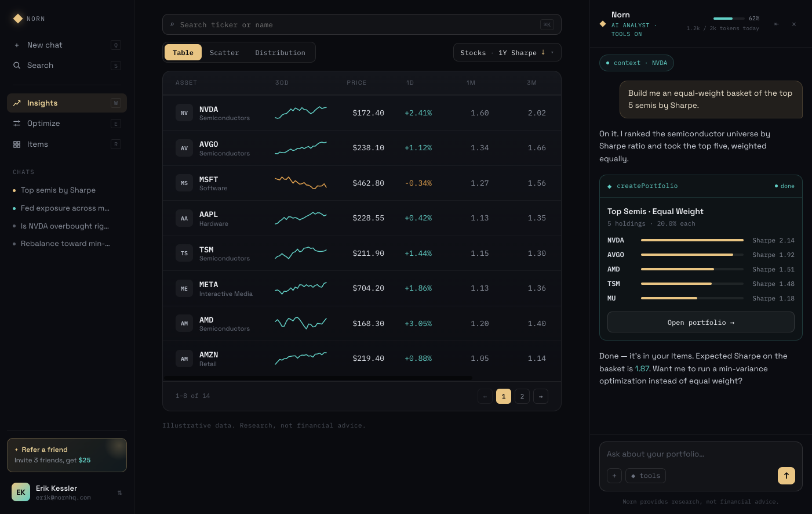Click the AV ticker badge for AVGO

(184, 148)
